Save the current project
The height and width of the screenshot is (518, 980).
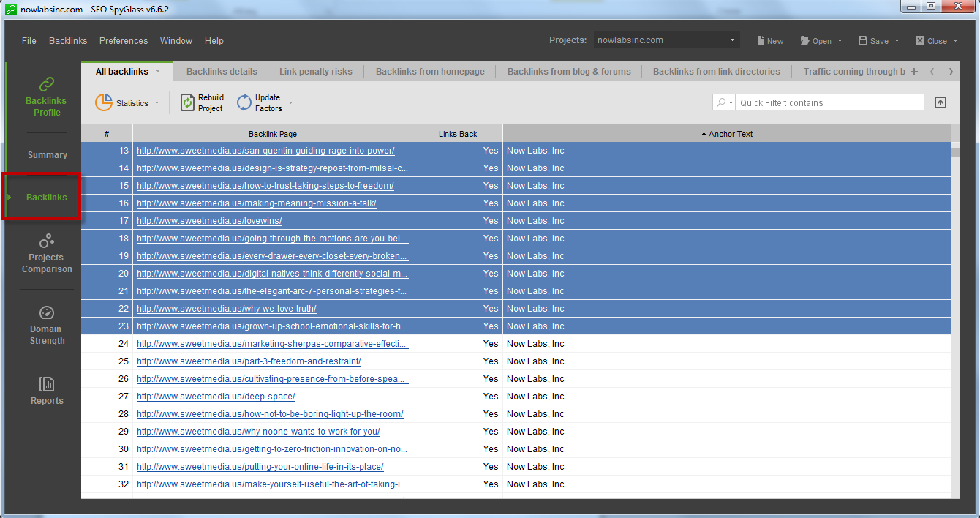click(x=874, y=41)
